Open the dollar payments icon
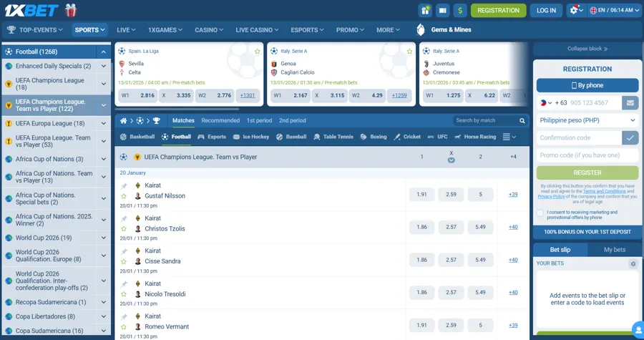The image size is (644, 340). pos(460,10)
